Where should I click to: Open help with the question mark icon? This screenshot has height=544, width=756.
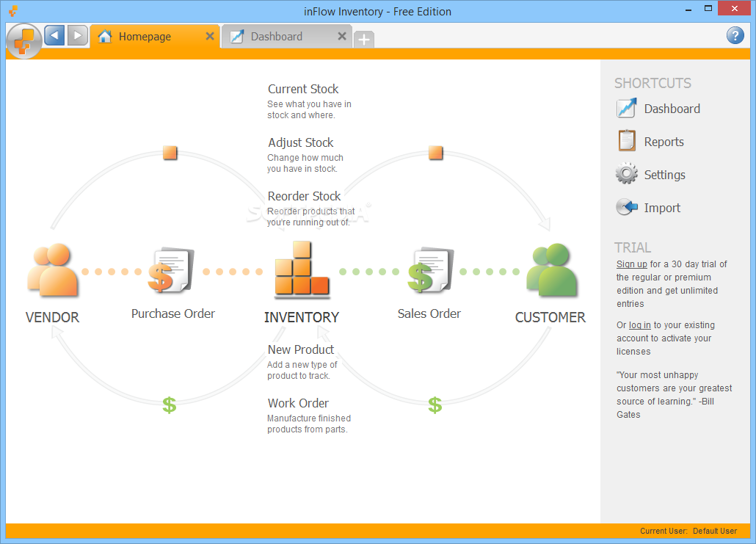pyautogui.click(x=735, y=35)
